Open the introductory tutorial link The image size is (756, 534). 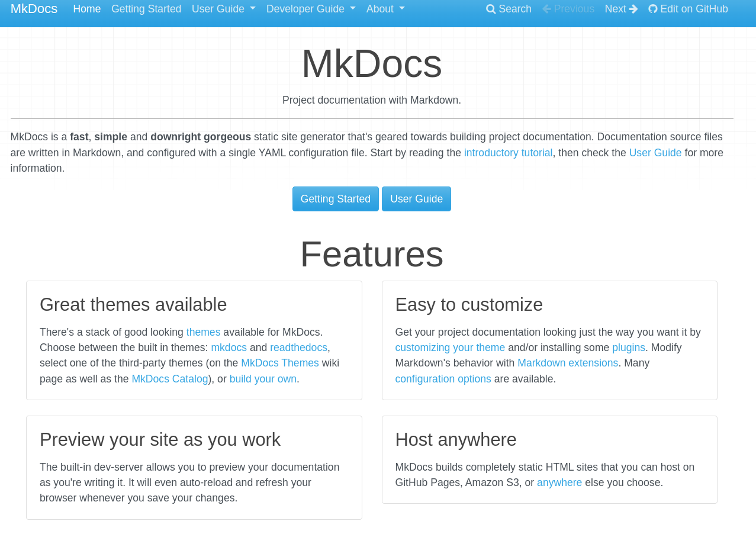508,153
